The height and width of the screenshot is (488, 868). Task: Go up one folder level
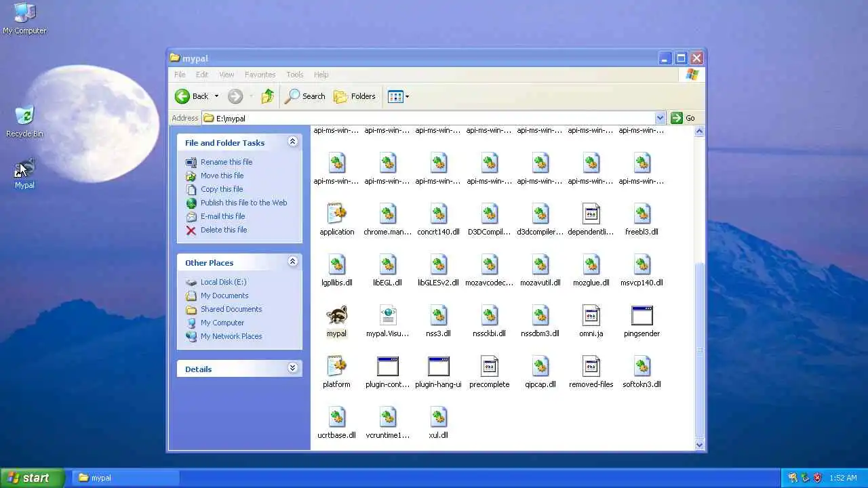(x=268, y=96)
